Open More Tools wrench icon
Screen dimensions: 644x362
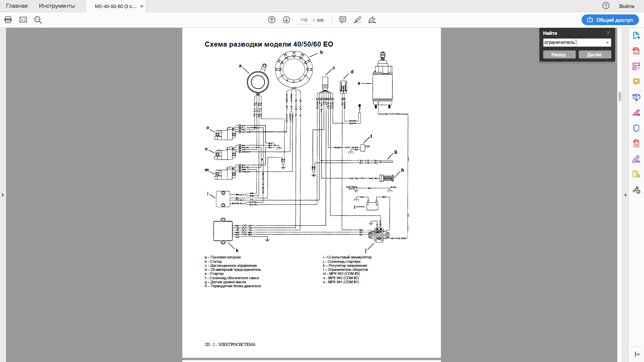636,190
